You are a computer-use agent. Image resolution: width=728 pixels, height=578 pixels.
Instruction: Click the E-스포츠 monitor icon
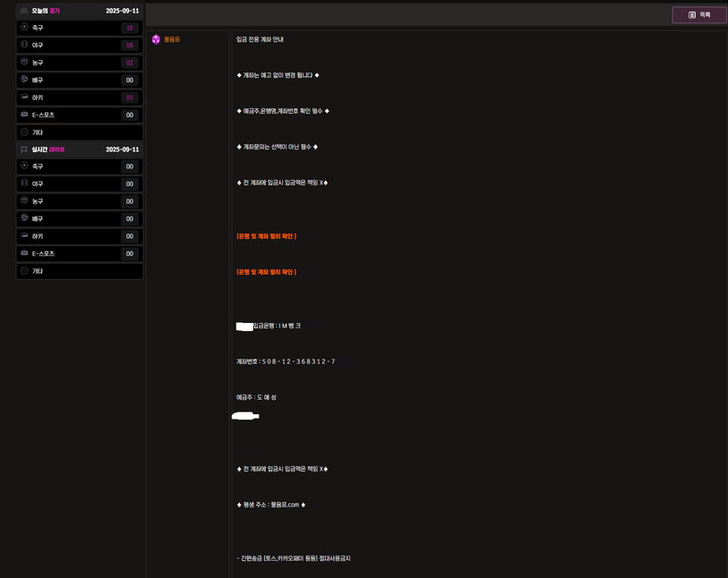pos(25,115)
